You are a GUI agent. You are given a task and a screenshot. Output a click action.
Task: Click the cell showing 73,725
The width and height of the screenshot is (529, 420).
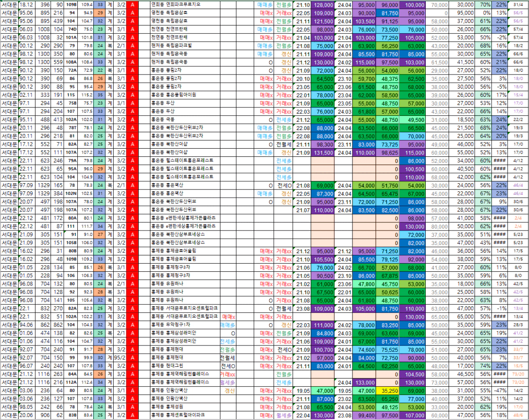coord(387,144)
